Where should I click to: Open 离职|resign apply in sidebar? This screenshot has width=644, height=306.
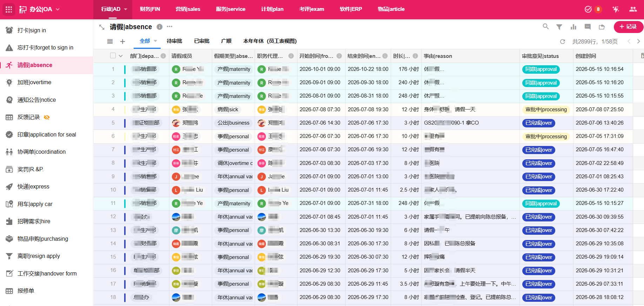[46, 256]
